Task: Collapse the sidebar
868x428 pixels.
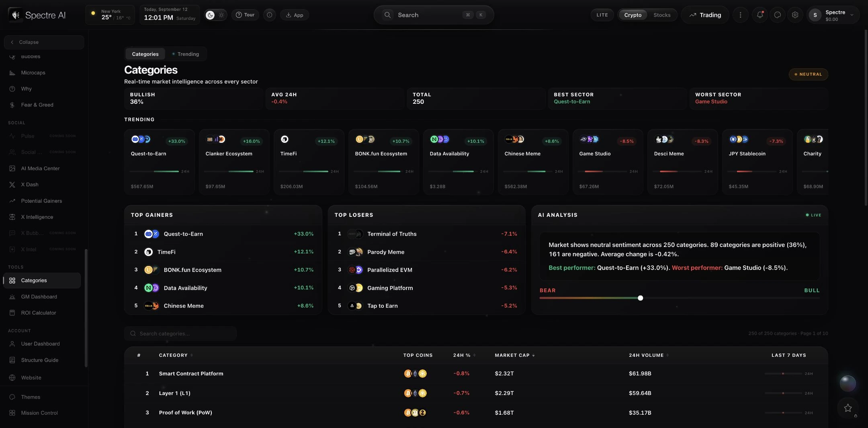Action: pos(44,42)
